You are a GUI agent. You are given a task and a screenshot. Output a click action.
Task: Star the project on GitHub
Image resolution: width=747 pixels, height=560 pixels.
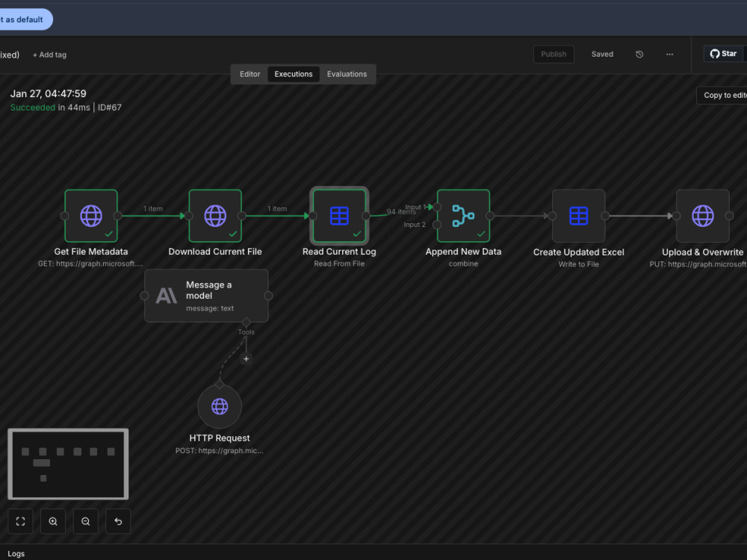[724, 54]
